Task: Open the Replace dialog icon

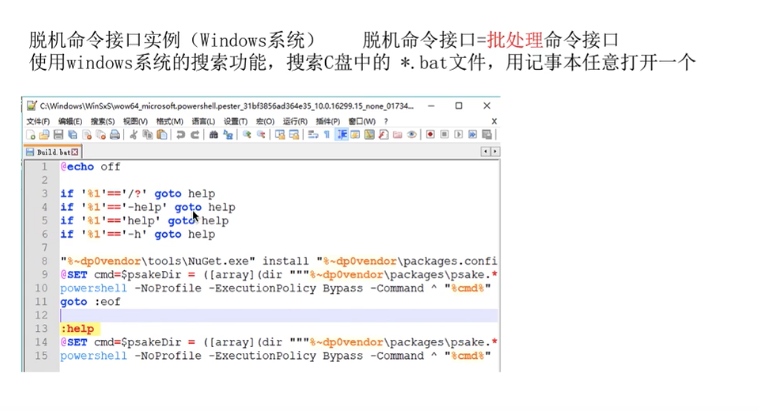Action: click(228, 135)
